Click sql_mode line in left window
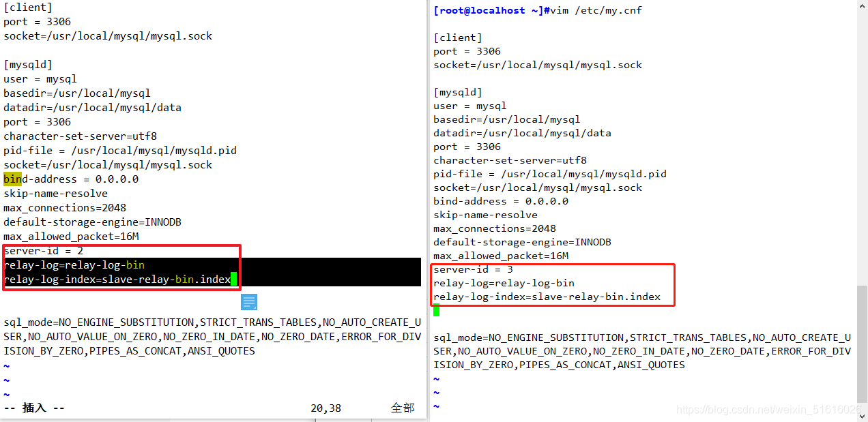Viewport: 868px width, 422px height. [212, 337]
